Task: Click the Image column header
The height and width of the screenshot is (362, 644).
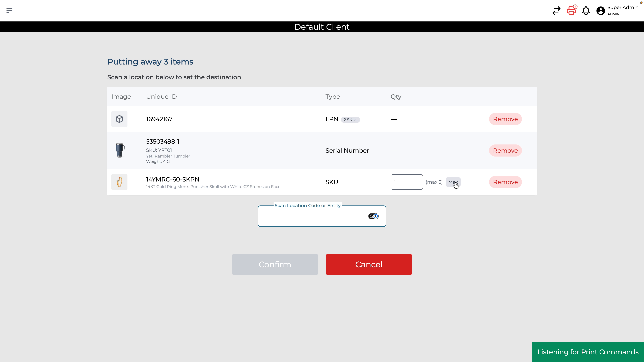Action: click(121, 96)
